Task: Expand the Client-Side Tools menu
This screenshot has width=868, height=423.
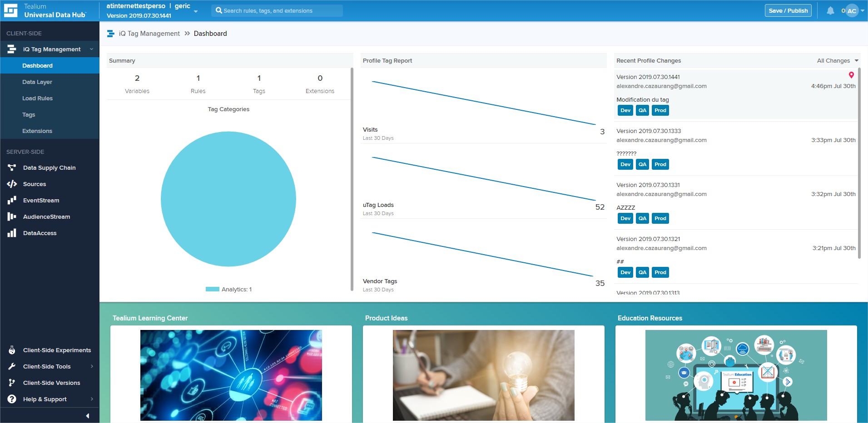Action: coord(47,366)
